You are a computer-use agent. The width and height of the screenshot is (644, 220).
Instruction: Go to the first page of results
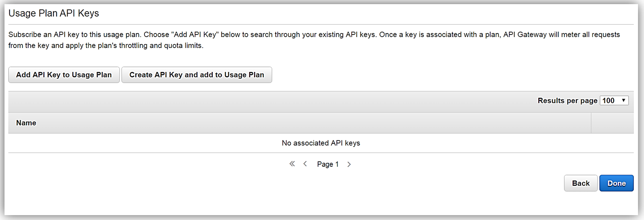[292, 164]
